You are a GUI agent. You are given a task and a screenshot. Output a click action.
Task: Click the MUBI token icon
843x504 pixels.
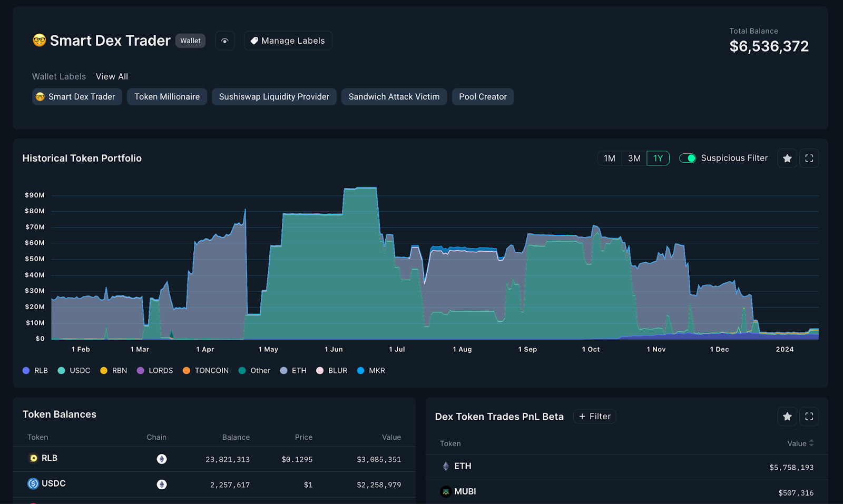click(x=446, y=491)
